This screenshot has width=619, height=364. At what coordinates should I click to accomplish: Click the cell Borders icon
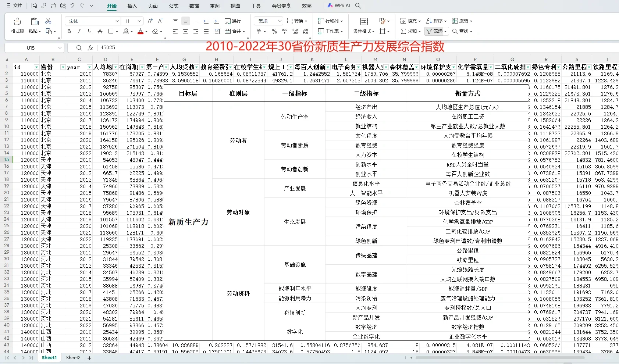pyautogui.click(x=111, y=31)
